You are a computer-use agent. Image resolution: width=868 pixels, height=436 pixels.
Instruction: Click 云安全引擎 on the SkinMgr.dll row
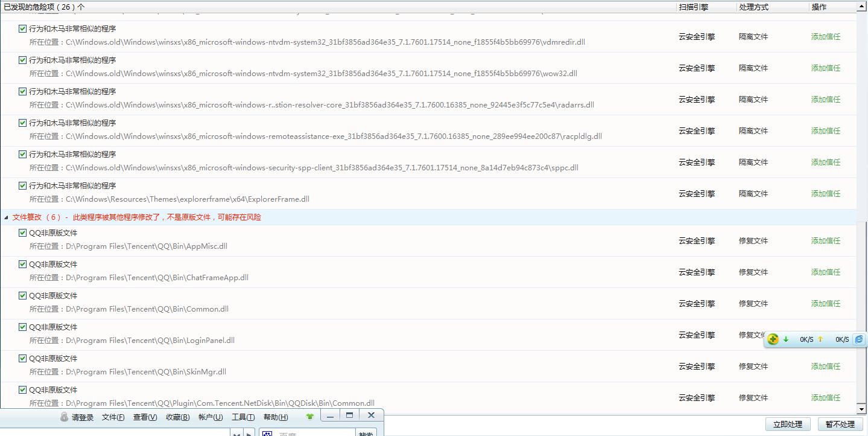tap(697, 366)
